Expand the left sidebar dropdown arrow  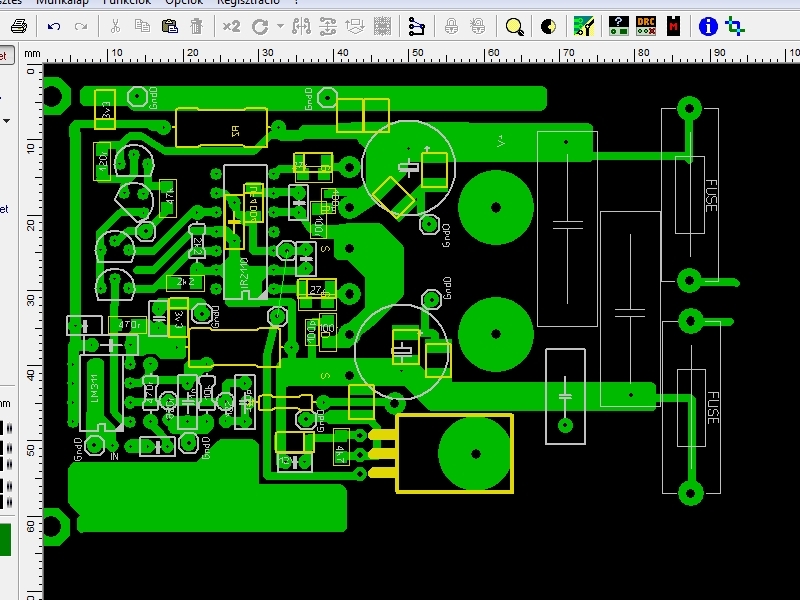click(7, 121)
